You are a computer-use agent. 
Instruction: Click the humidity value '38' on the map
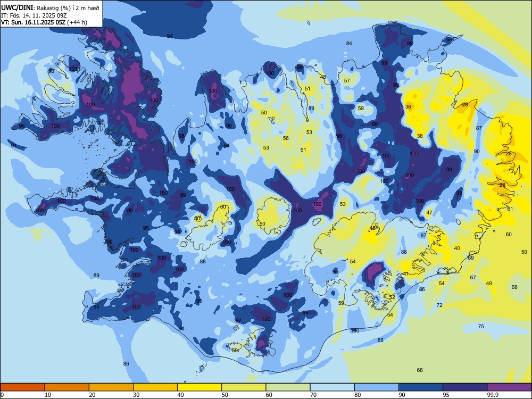(x=420, y=136)
